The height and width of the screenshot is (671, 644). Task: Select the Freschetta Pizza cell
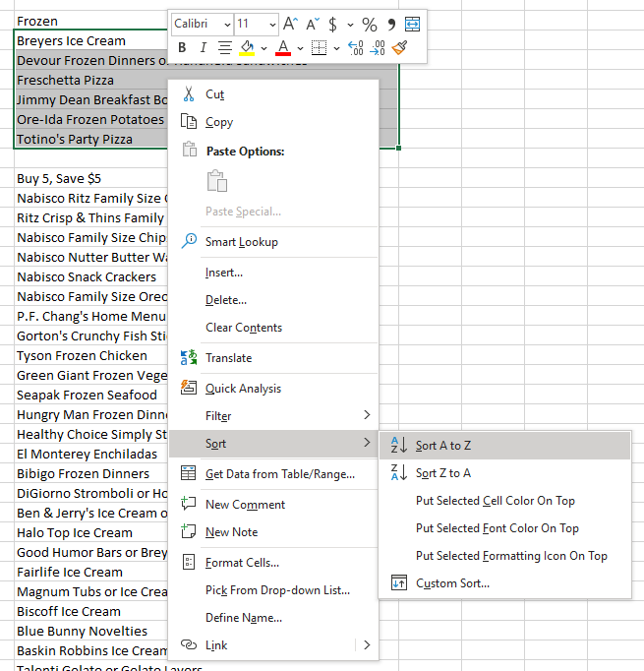coord(90,80)
